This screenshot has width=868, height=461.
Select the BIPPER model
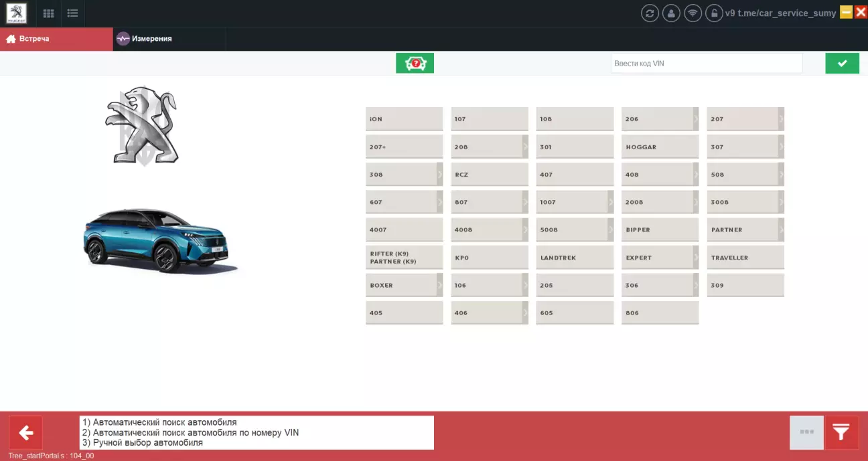tap(660, 230)
